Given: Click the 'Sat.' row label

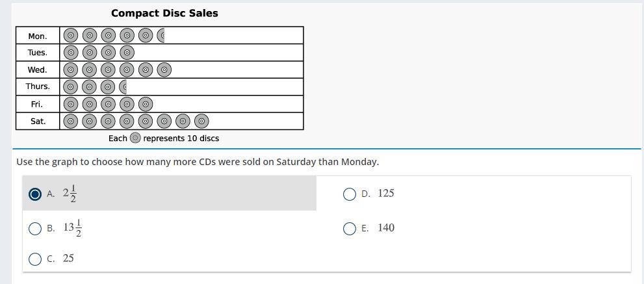Looking at the screenshot, I should pyautogui.click(x=38, y=121).
